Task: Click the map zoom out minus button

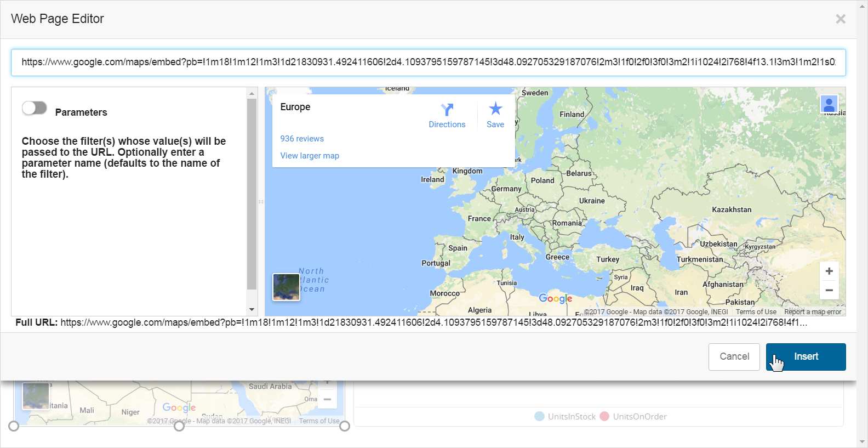Action: 829,290
